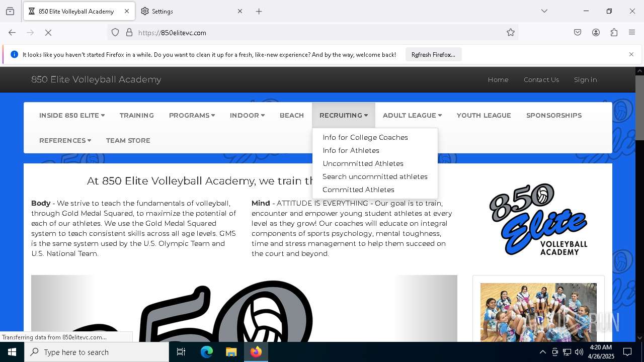Click 850 Elite Volleyball Academy site title
This screenshot has width=644, height=362.
coord(96,79)
